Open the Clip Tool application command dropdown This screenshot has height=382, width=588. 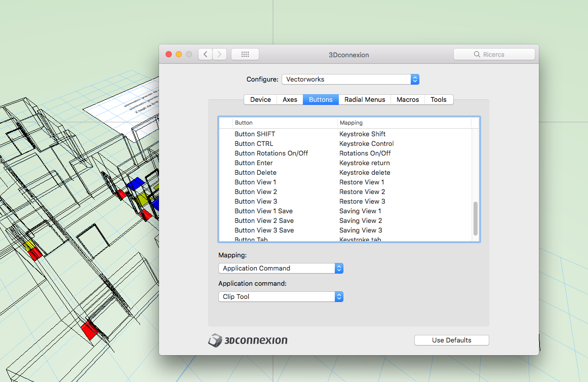click(x=281, y=296)
